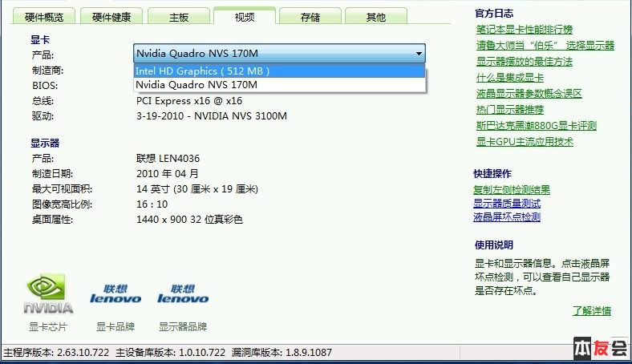Click the 官方日志 section heading
The width and height of the screenshot is (632, 364).
[494, 14]
